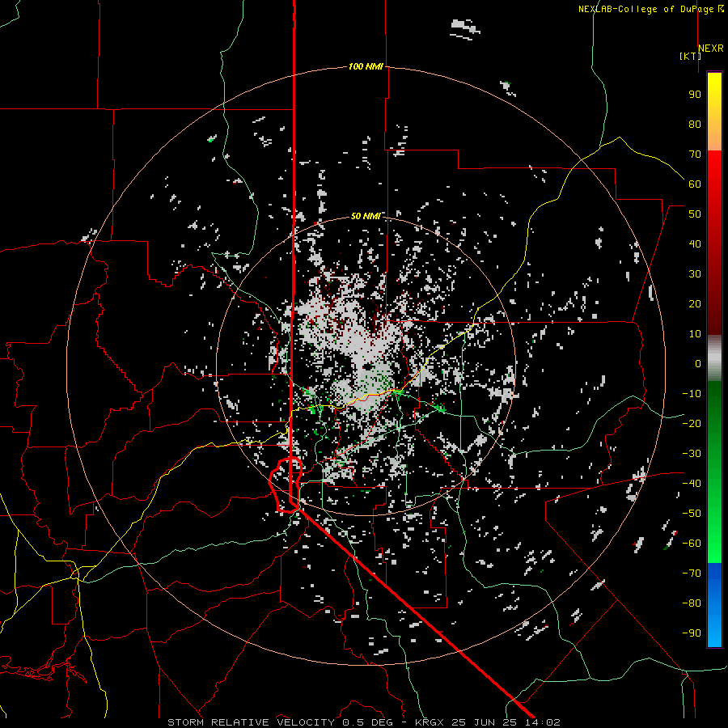Click the -60 value on the velocity scale

click(692, 544)
